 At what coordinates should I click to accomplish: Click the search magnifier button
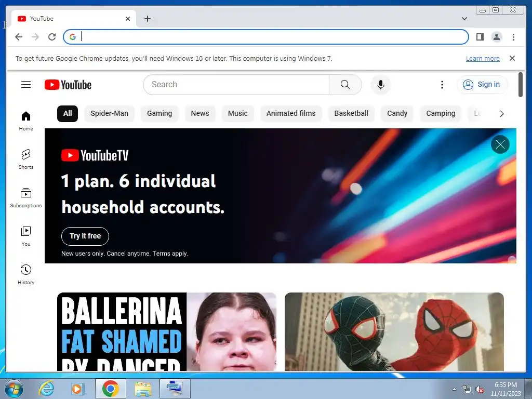coord(345,85)
